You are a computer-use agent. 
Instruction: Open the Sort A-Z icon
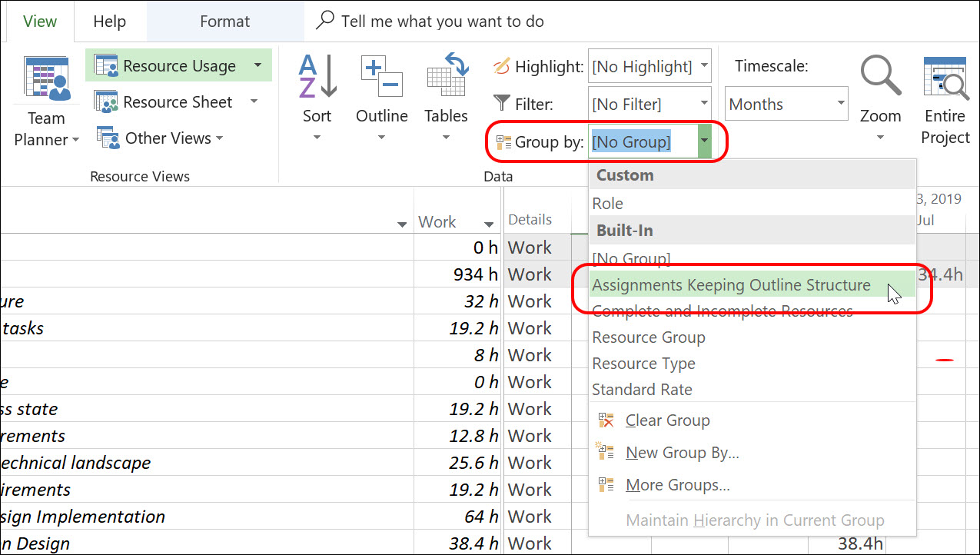tap(317, 76)
